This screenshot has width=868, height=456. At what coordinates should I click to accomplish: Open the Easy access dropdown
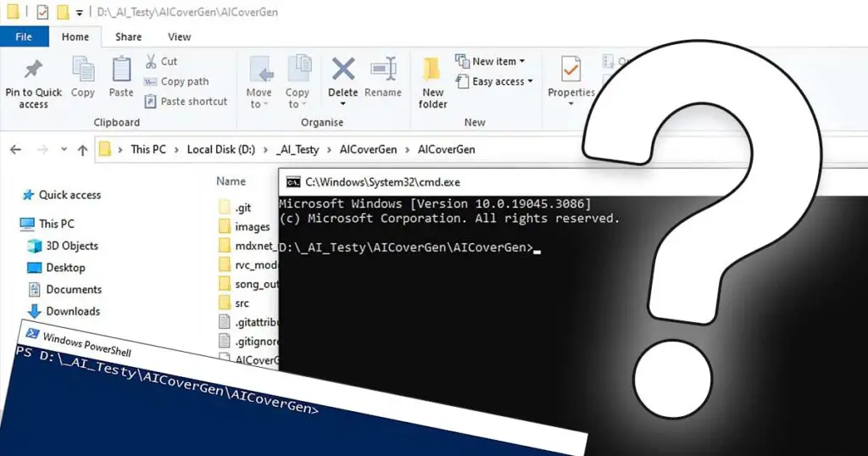click(x=494, y=81)
